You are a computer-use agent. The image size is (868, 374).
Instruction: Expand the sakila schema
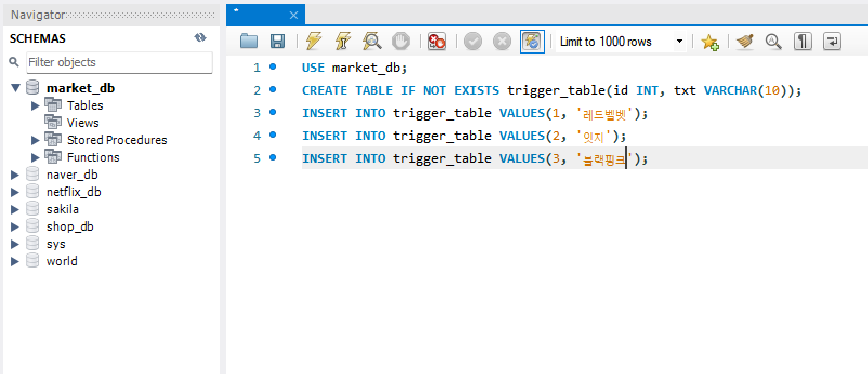15,209
